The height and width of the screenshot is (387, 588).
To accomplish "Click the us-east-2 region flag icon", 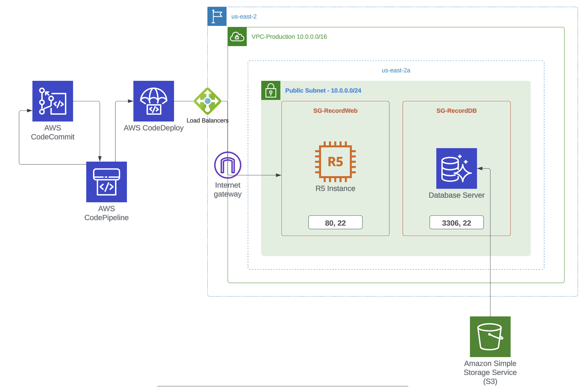I will 217,17.
